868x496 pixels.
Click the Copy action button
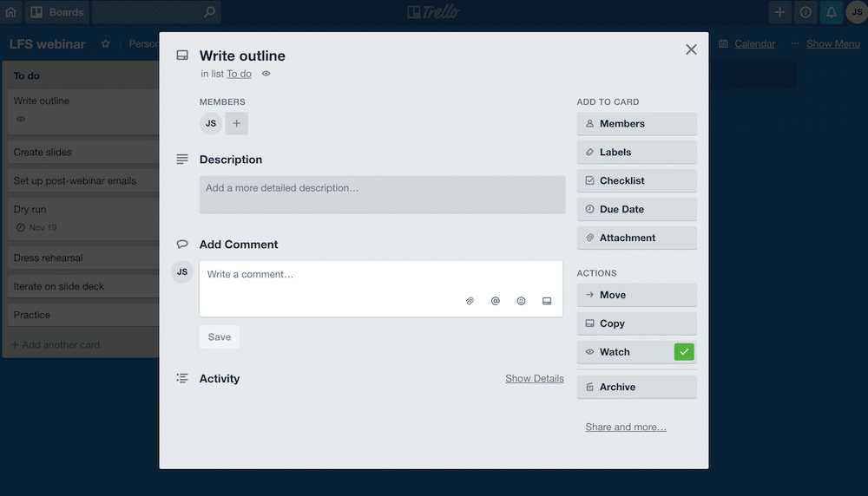pyautogui.click(x=636, y=323)
